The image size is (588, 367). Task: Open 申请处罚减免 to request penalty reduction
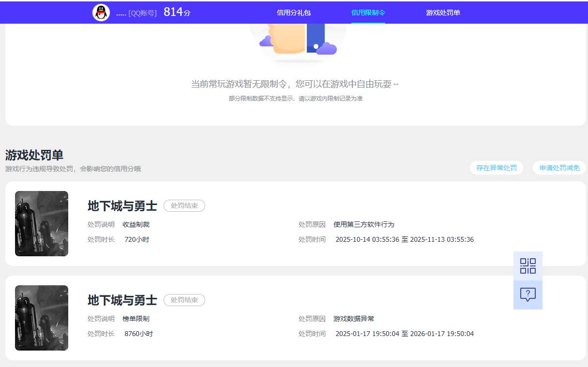click(x=559, y=168)
